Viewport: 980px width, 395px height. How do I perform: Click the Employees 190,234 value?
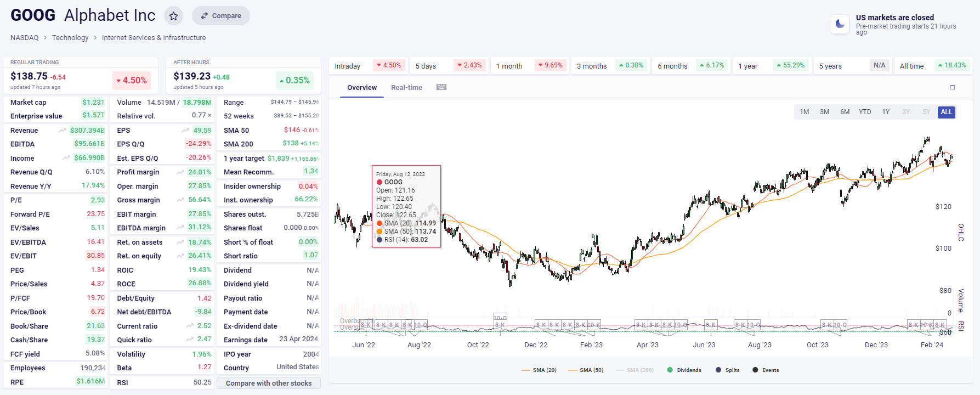93,368
